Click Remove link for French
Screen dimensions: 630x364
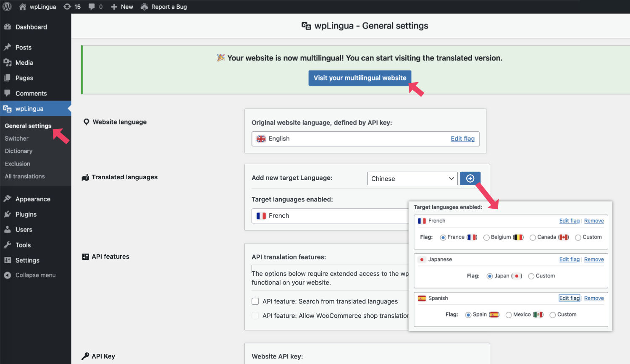point(594,221)
